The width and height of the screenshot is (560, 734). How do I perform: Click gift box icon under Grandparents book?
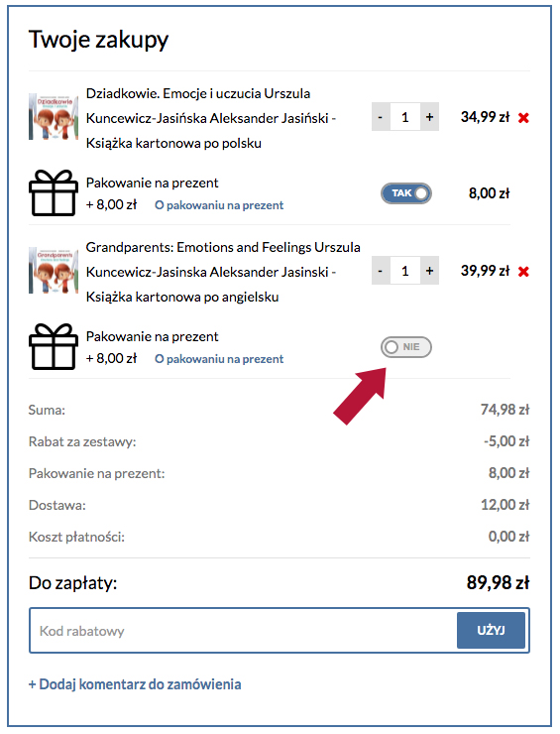[54, 346]
